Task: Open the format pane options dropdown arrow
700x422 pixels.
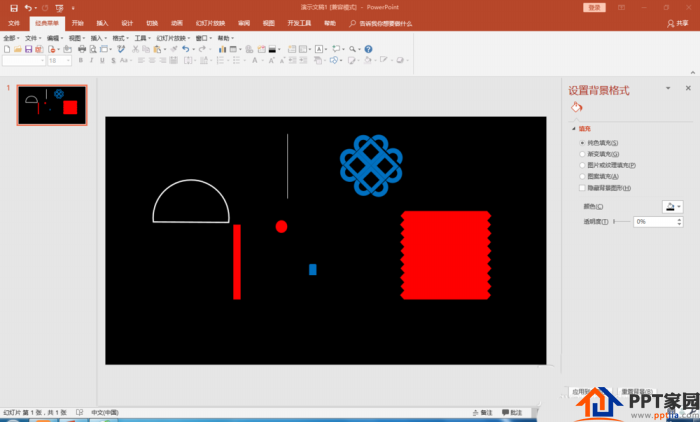Action: 668,88
